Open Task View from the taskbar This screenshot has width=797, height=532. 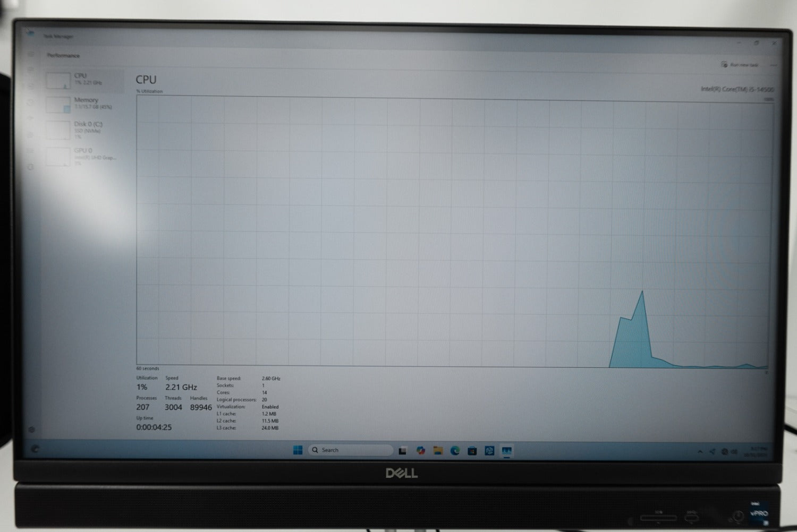(403, 451)
